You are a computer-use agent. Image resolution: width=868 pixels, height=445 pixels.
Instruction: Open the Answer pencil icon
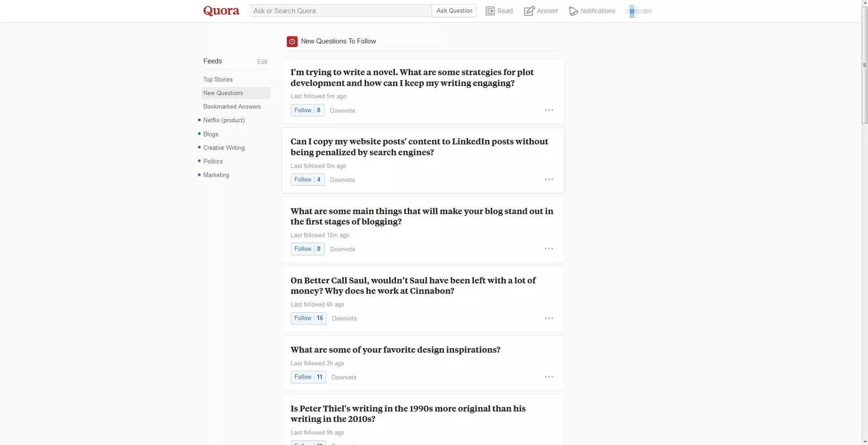pos(529,11)
